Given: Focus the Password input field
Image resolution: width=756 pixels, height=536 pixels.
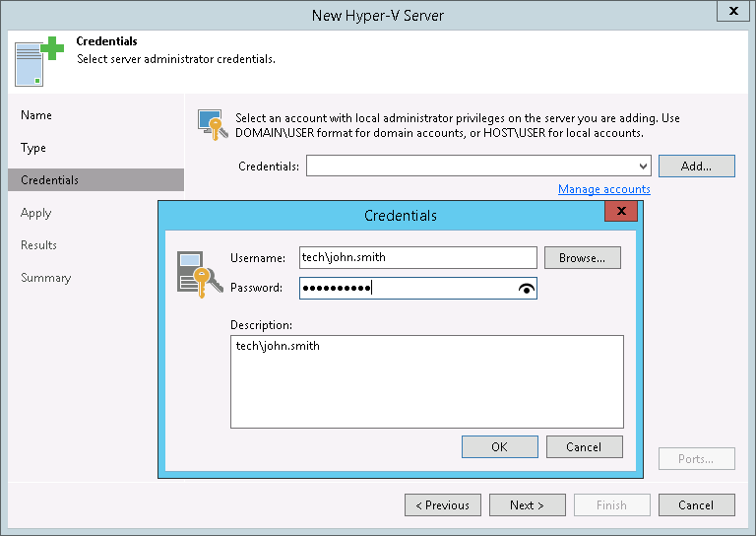Looking at the screenshot, I should click(x=418, y=288).
